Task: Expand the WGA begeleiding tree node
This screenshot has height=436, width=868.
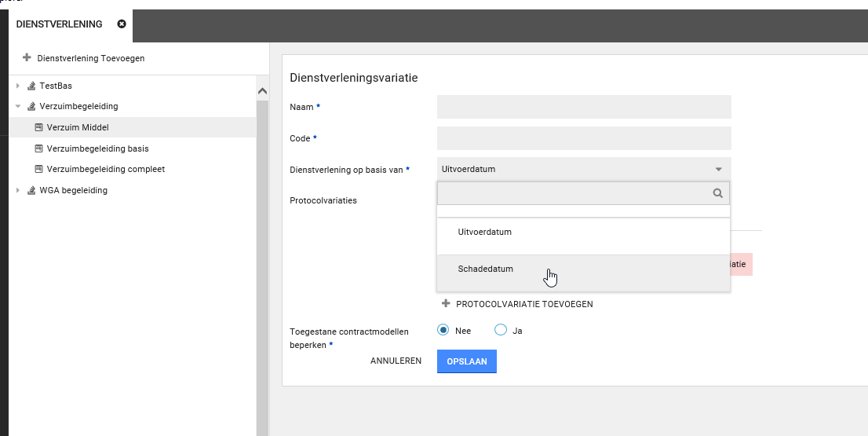Action: (x=18, y=190)
